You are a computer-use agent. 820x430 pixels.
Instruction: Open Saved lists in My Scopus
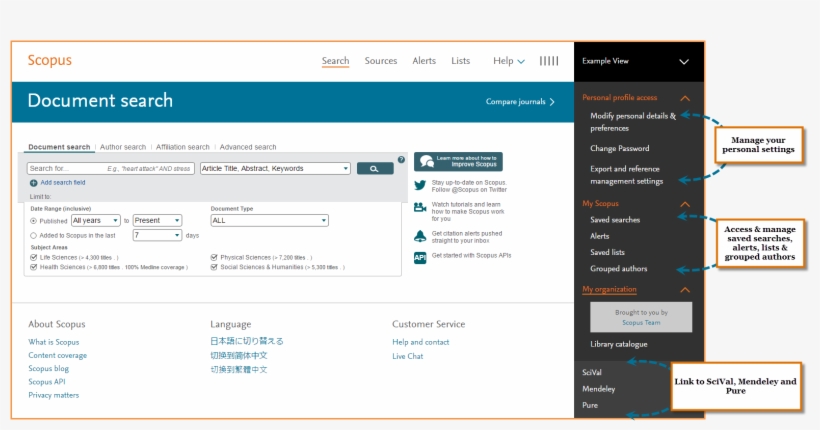click(608, 252)
